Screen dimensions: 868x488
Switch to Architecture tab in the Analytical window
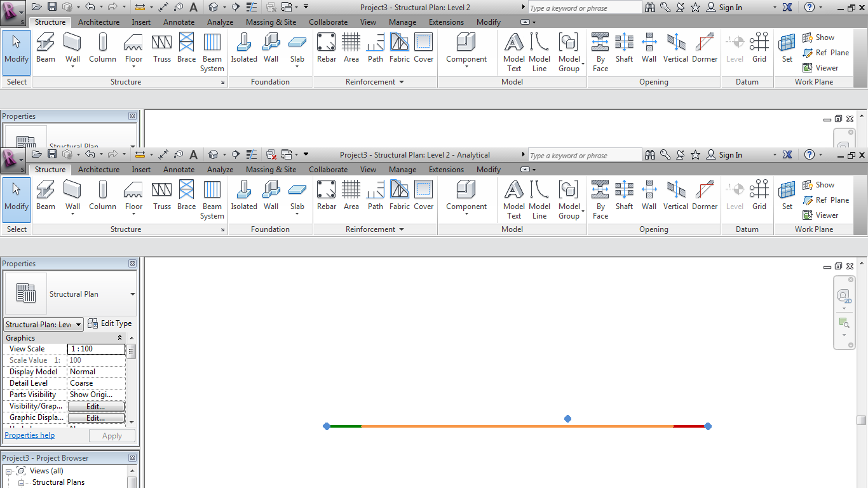coord(98,170)
